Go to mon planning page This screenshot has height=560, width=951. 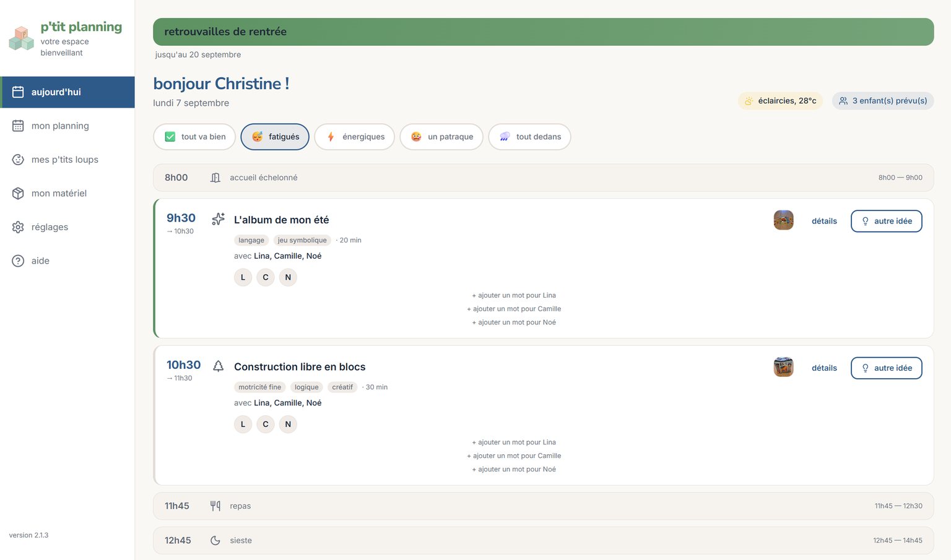pyautogui.click(x=67, y=126)
